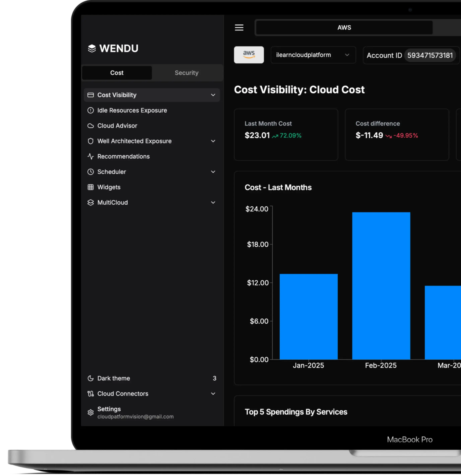
Task: Expand the Scheduler chevron
Action: coord(213,172)
